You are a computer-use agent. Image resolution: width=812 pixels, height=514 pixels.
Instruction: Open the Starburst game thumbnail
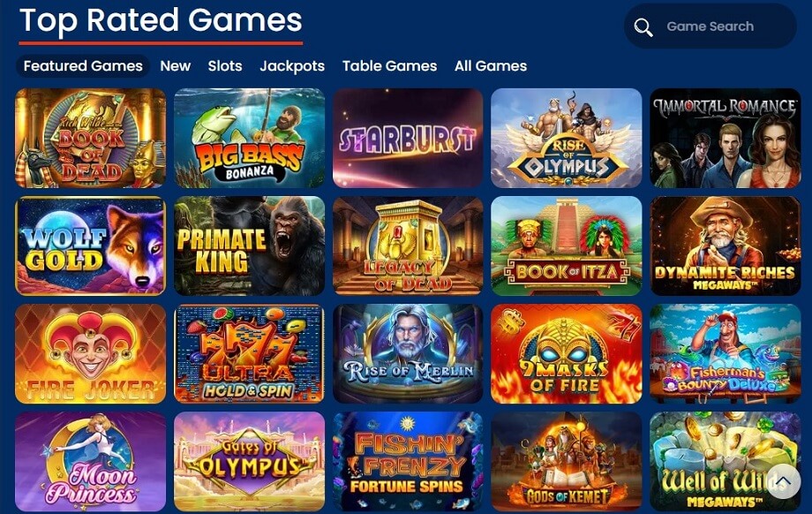point(408,138)
